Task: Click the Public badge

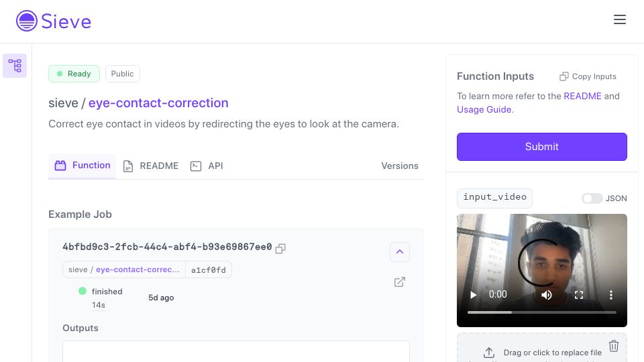Action: [x=122, y=74]
